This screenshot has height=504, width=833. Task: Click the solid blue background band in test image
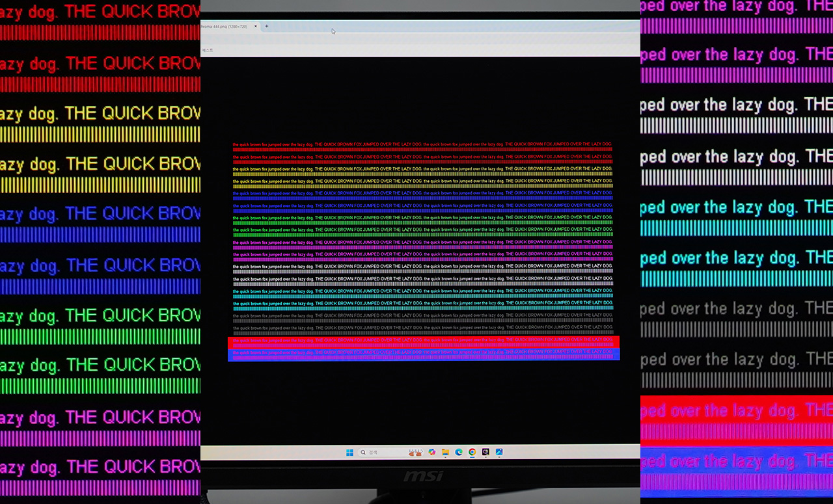pos(423,354)
